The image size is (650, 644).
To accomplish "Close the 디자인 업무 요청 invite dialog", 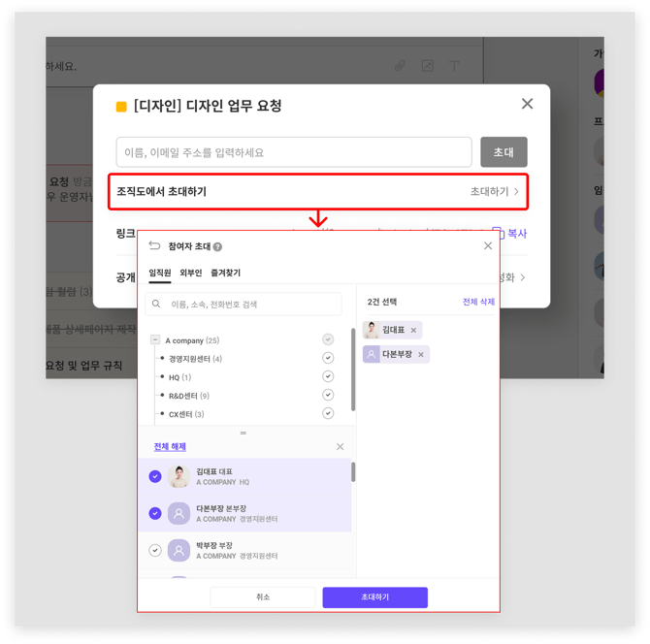I will 527,104.
